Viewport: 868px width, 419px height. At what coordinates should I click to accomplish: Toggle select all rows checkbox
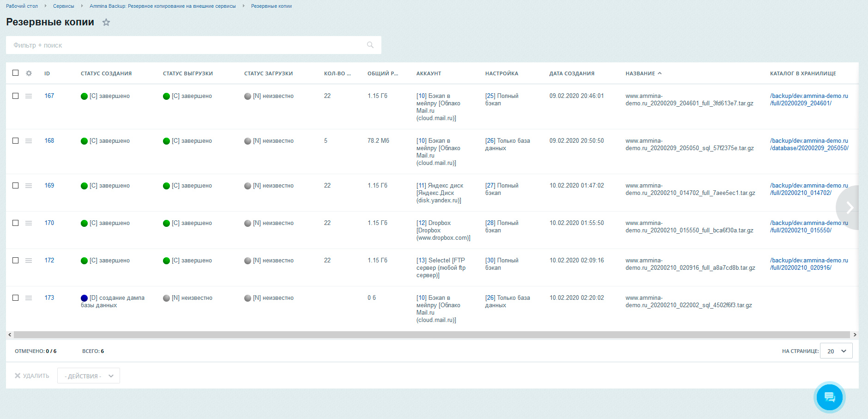click(x=15, y=73)
